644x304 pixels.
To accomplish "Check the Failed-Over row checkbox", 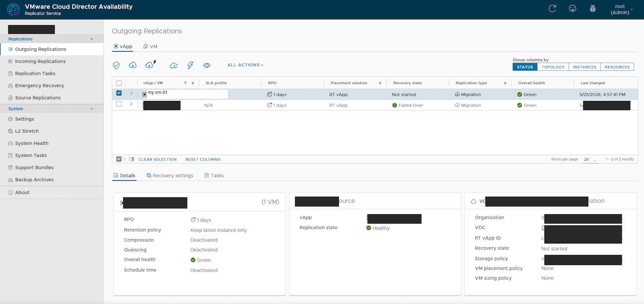I will (119, 104).
